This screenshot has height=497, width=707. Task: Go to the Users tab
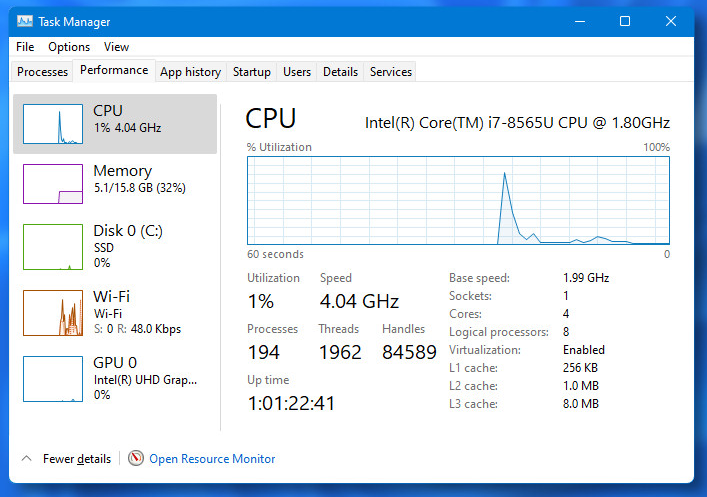click(297, 72)
